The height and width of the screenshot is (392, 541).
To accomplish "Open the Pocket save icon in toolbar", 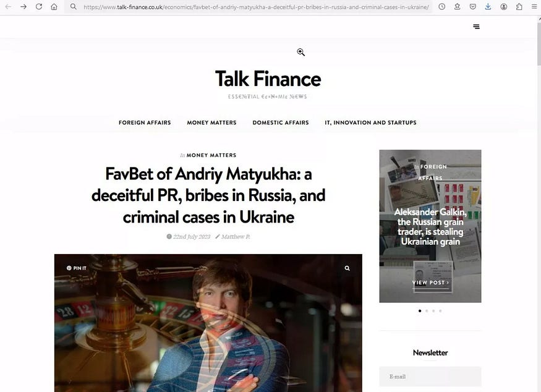I will (473, 7).
